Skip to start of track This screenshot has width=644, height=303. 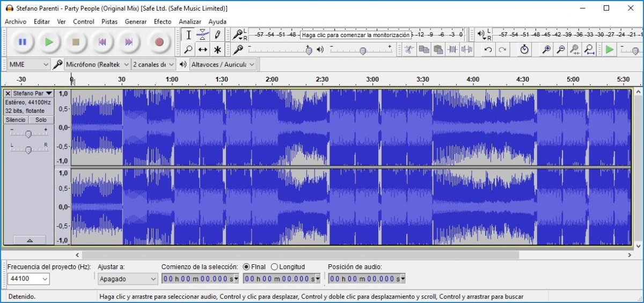102,42
